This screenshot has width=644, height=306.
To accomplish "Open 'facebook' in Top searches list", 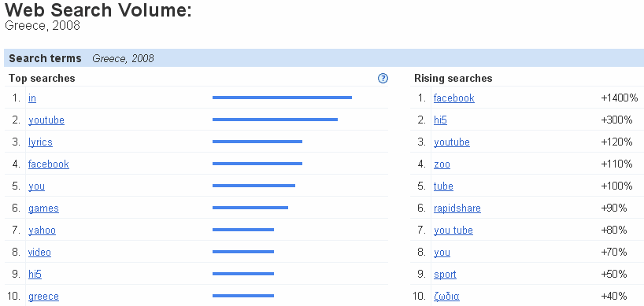I will point(49,164).
